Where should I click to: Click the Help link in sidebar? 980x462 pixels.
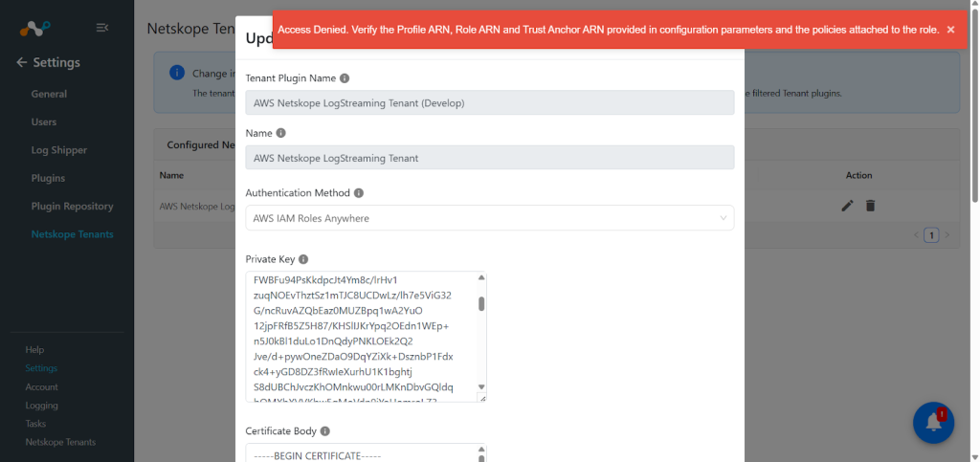pos(35,350)
